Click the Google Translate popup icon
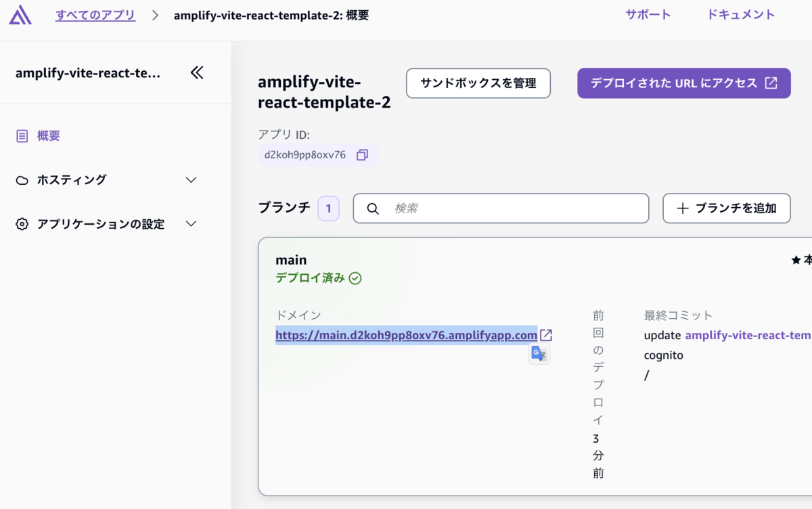Image resolution: width=812 pixels, height=509 pixels. pyautogui.click(x=539, y=353)
